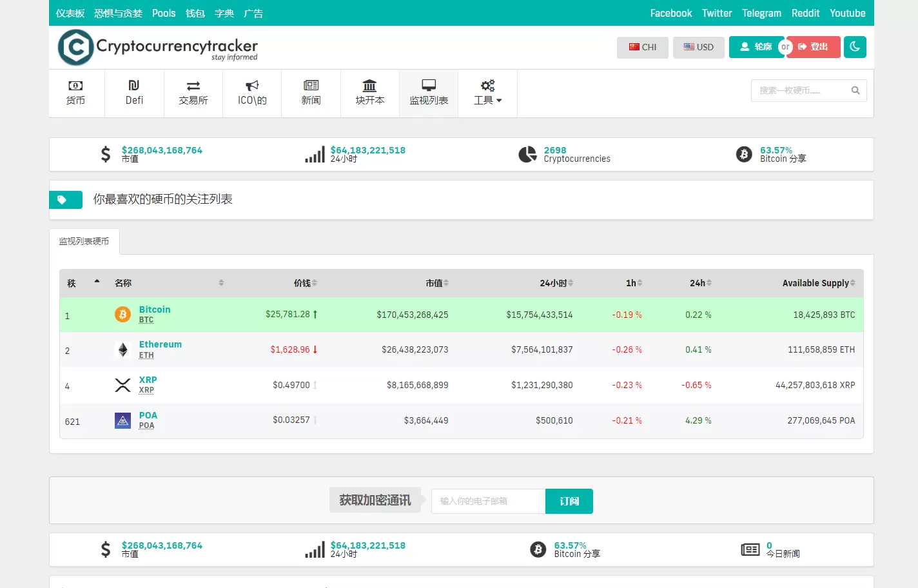
Task: Visit the Reddit link
Action: 805,13
